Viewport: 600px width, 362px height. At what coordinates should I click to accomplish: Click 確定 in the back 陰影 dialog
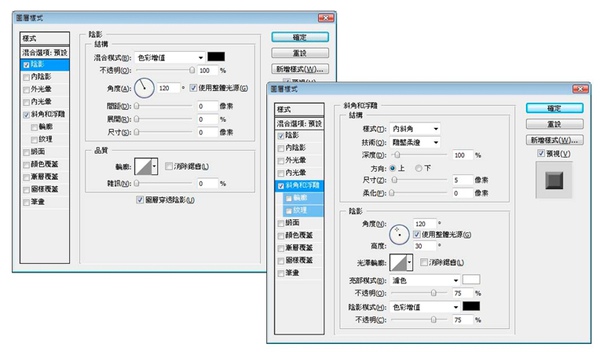click(x=300, y=37)
